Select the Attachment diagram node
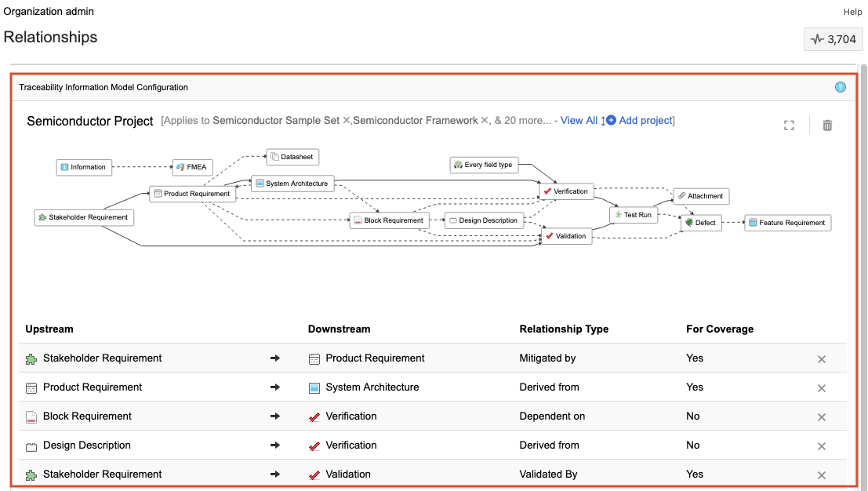 (x=701, y=196)
